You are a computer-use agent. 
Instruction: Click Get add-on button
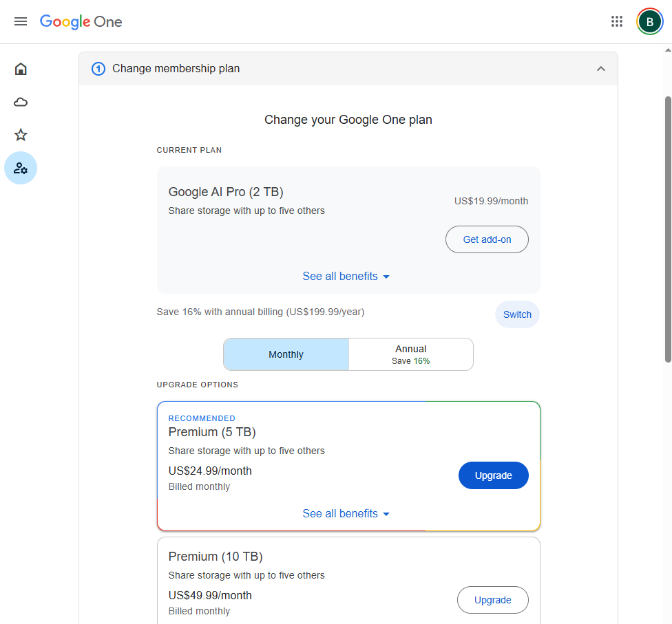click(x=487, y=239)
